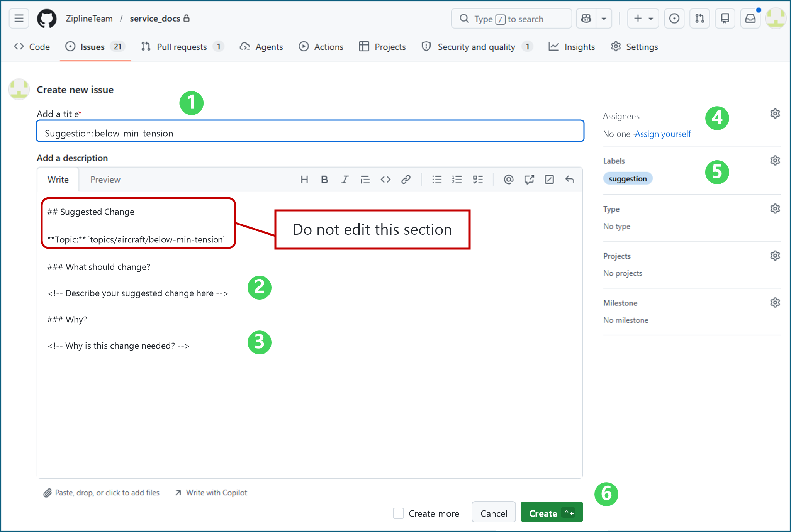Click the 'No projects' text
The image size is (791, 532).
pos(623,273)
